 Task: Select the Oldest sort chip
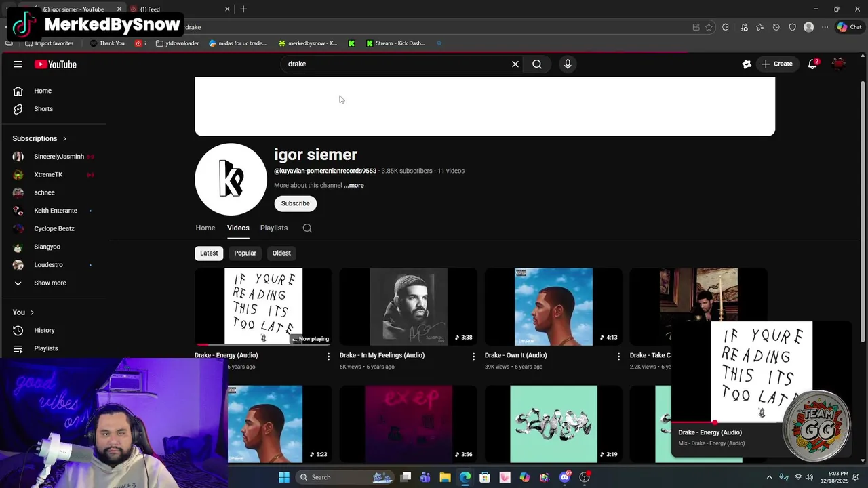281,253
